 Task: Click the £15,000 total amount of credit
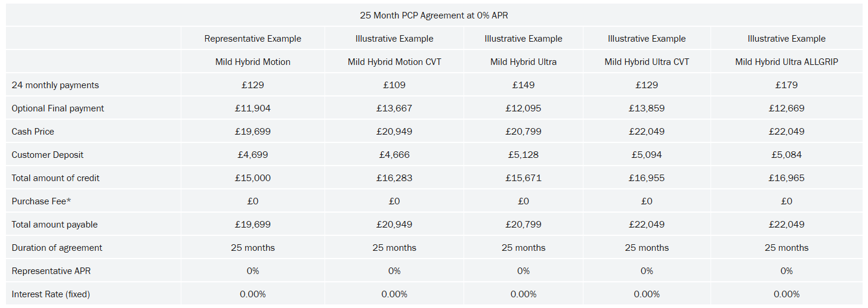tap(253, 178)
